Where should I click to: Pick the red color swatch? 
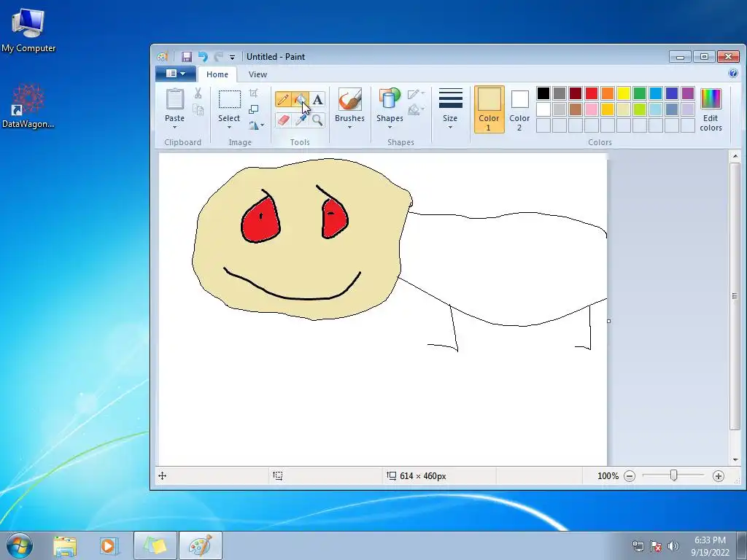(592, 93)
